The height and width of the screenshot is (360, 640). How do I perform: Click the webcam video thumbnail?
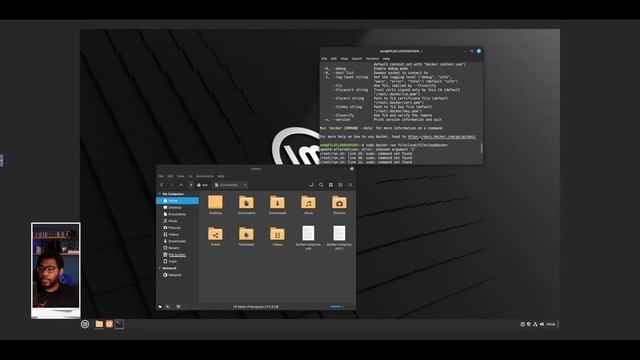[x=56, y=270]
